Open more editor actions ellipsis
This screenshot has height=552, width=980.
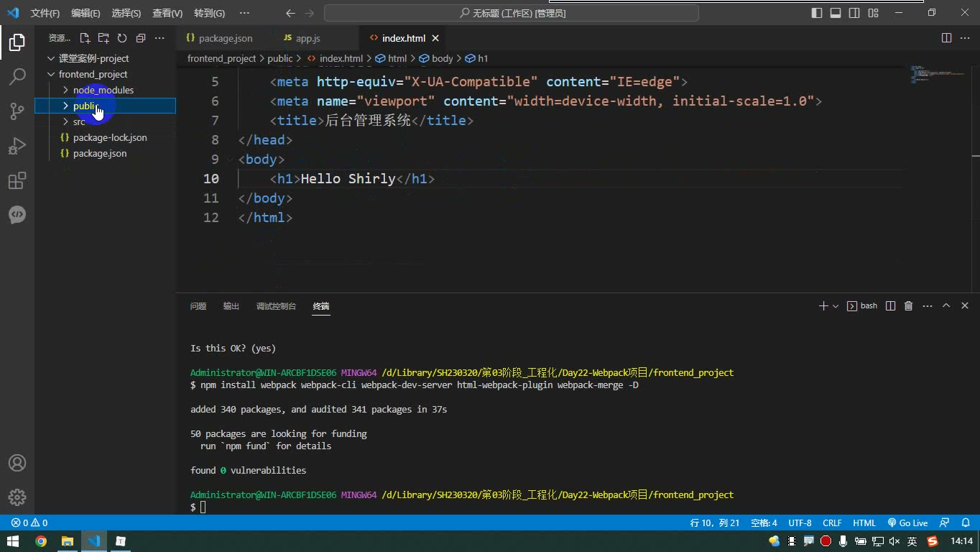click(964, 38)
